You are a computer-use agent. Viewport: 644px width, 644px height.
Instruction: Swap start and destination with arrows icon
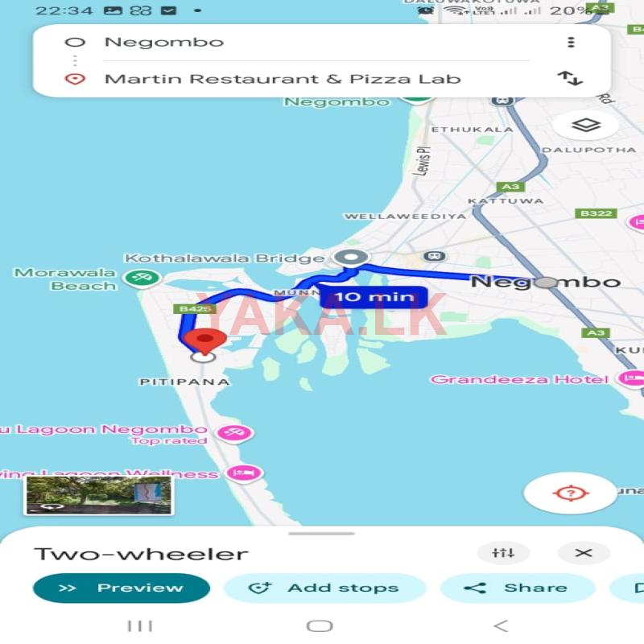click(570, 78)
